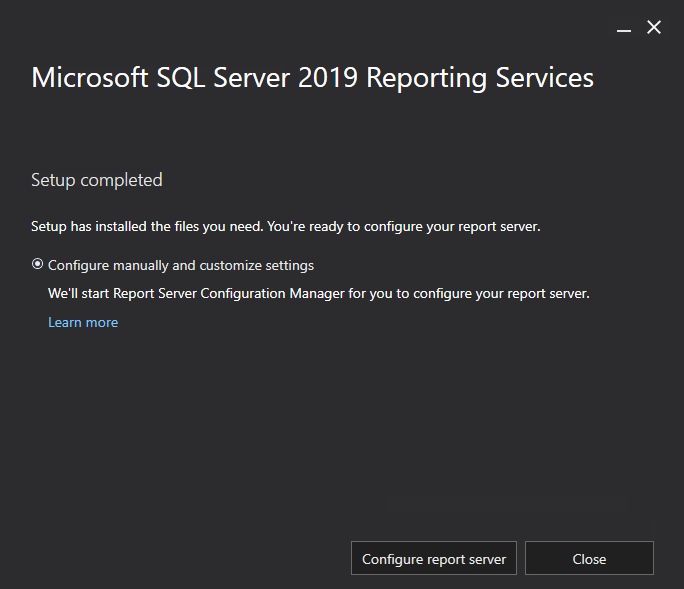This screenshot has height=589, width=684.
Task: Click the 'Configure manually and customize settings' label
Action: (x=181, y=266)
